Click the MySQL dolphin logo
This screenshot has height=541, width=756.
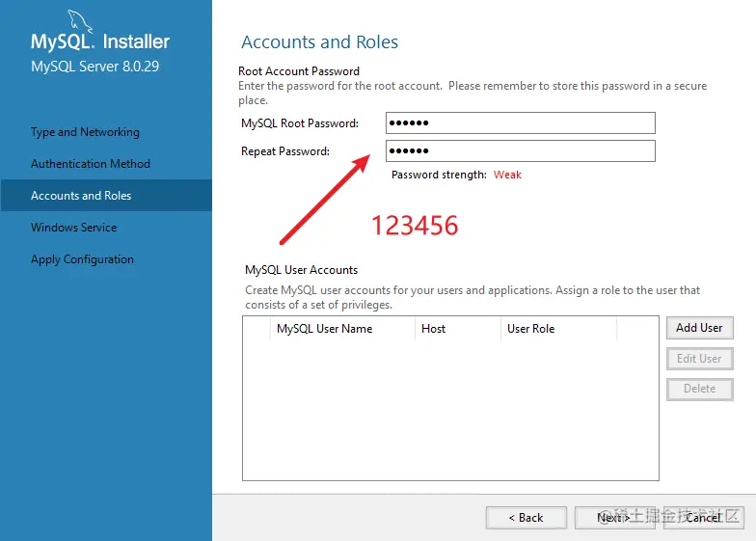click(79, 21)
